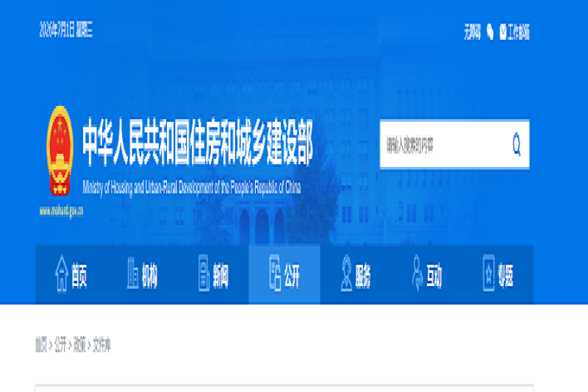Select the highlighted 公开 navigation tab
The width and height of the screenshot is (588, 392).
pos(284,274)
